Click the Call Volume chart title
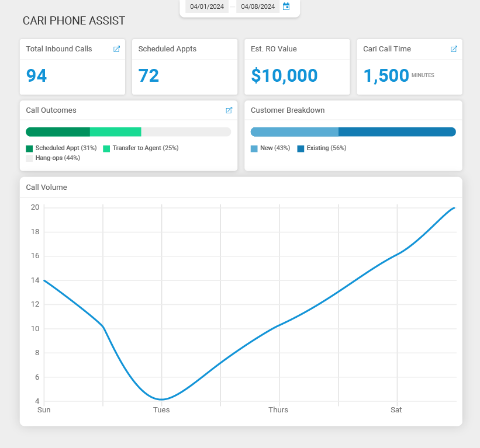 47,187
